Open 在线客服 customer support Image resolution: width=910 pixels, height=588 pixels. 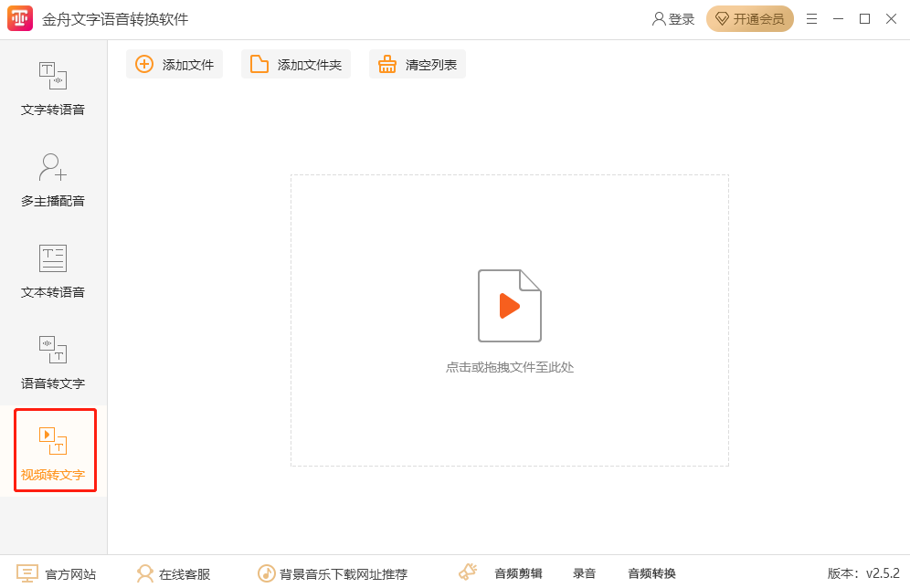[x=174, y=573]
